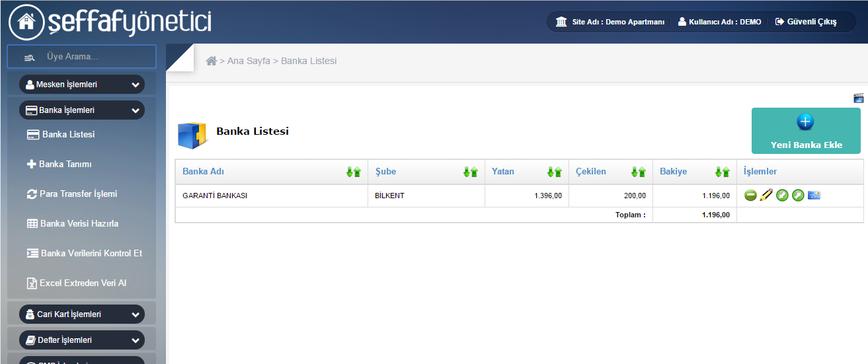Open the video help clapperboard icon

click(x=859, y=98)
